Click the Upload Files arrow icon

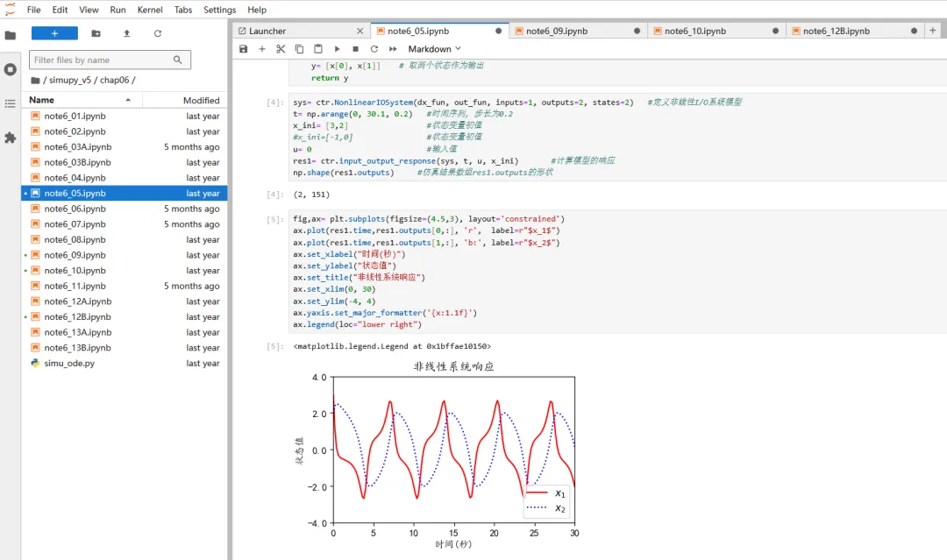click(x=127, y=33)
